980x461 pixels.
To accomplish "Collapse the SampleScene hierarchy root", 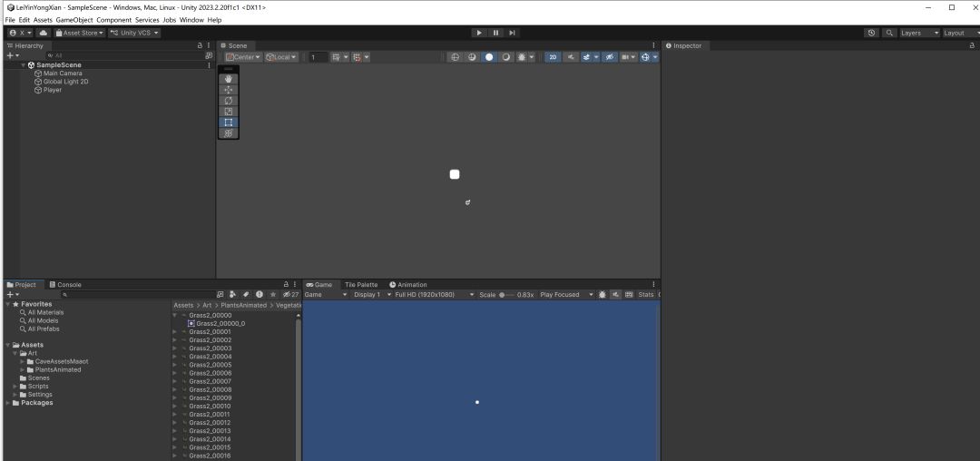I will [x=23, y=65].
